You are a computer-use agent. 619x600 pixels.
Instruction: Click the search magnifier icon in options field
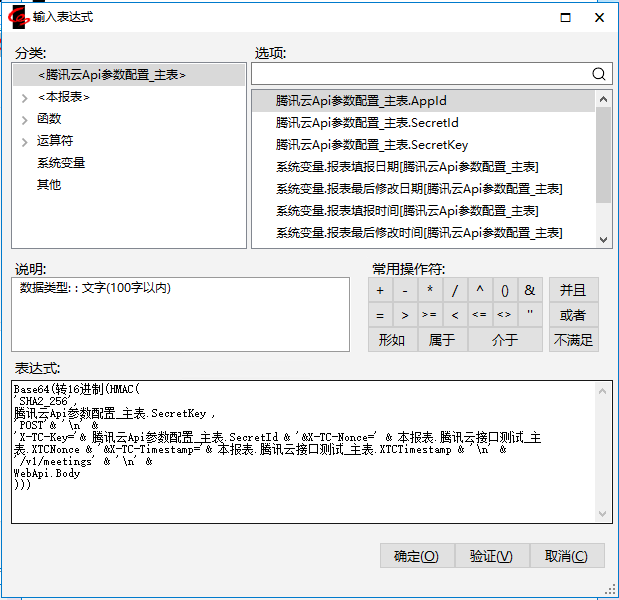599,74
